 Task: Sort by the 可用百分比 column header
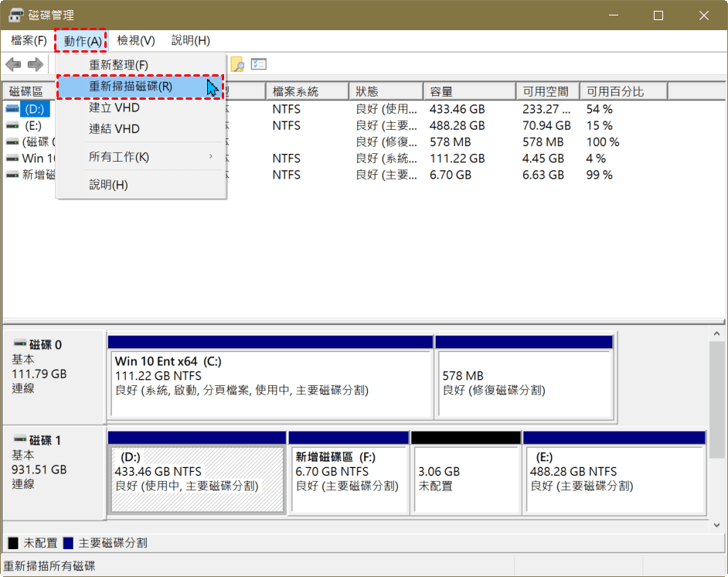point(624,91)
